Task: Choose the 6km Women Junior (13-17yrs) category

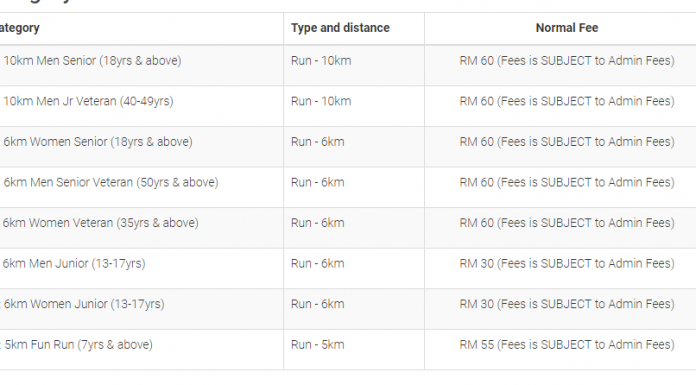Action: click(x=84, y=304)
